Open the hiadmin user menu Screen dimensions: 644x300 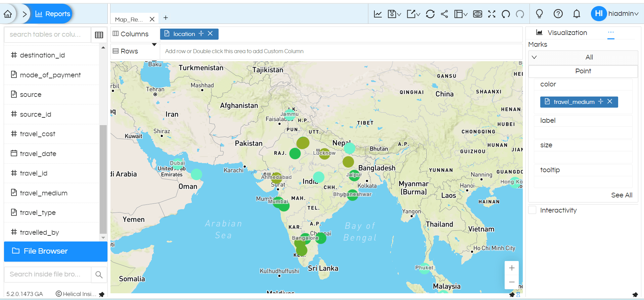pos(614,13)
